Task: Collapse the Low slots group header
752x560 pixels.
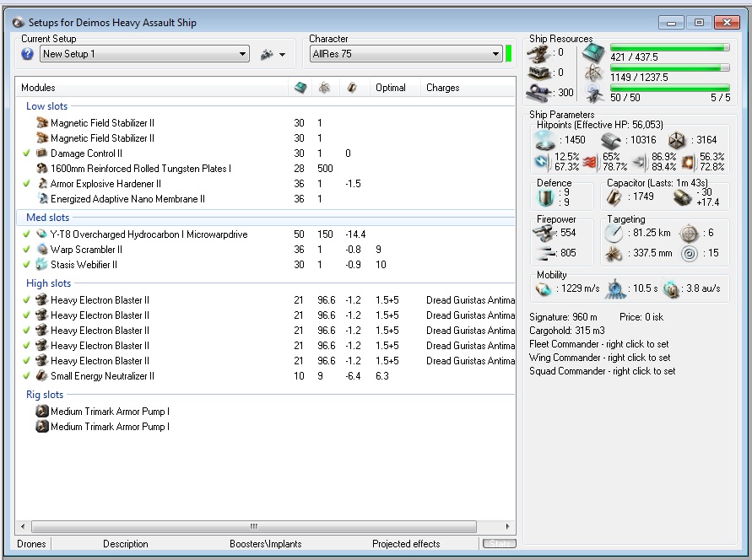Action: click(47, 106)
